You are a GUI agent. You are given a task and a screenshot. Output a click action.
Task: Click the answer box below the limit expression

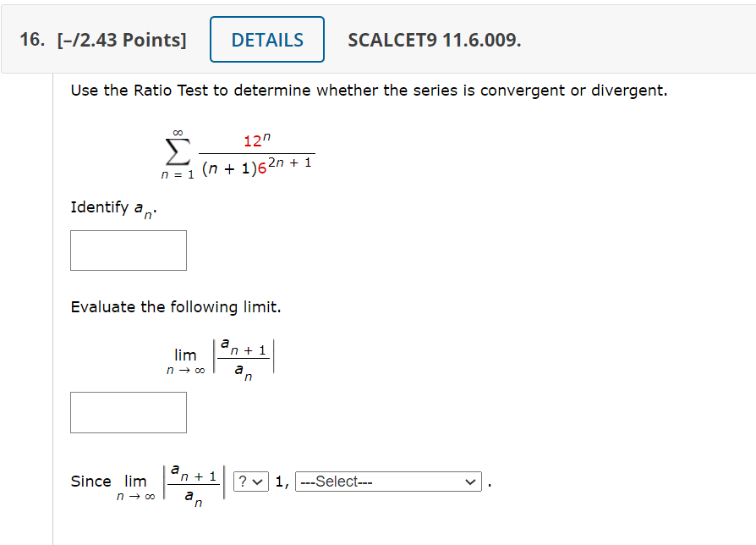tap(128, 412)
